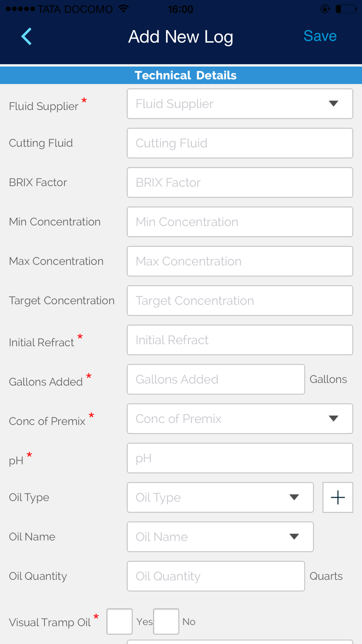Check the Yes box for Visual Tramp Oil

pyautogui.click(x=119, y=622)
